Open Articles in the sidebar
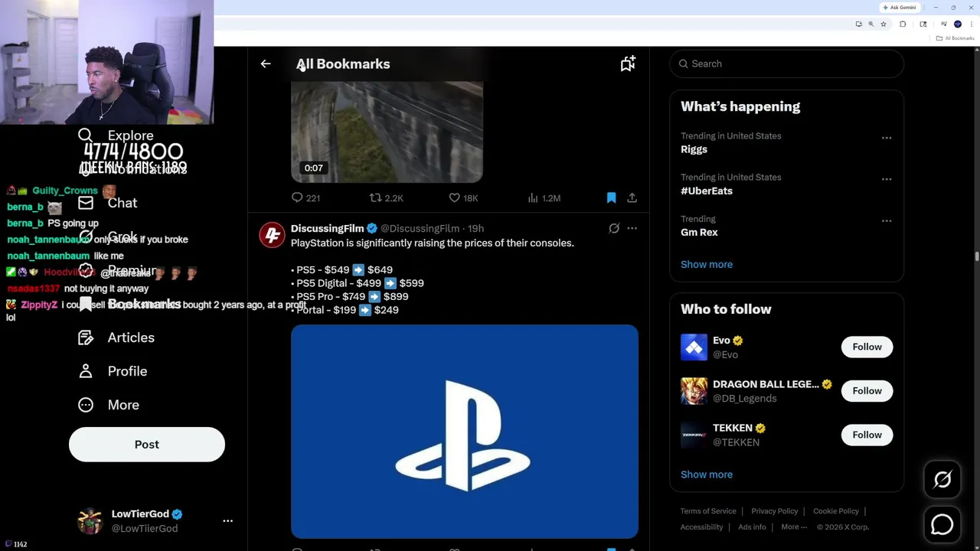Image resolution: width=980 pixels, height=551 pixels. (x=116, y=337)
